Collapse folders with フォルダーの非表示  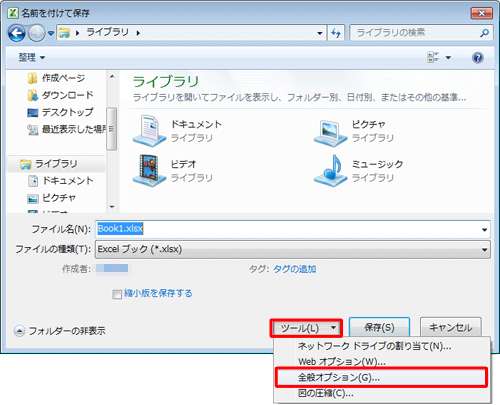click(60, 331)
